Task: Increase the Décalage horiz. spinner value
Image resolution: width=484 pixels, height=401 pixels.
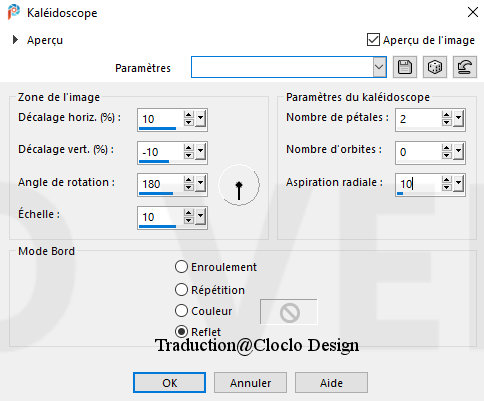Action: 188,115
